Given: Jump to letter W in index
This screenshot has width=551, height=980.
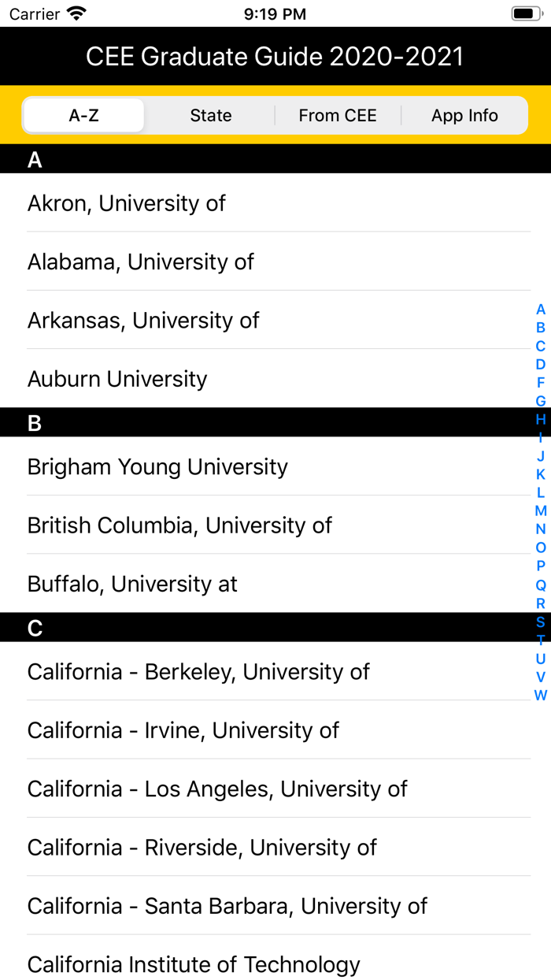Looking at the screenshot, I should (541, 696).
